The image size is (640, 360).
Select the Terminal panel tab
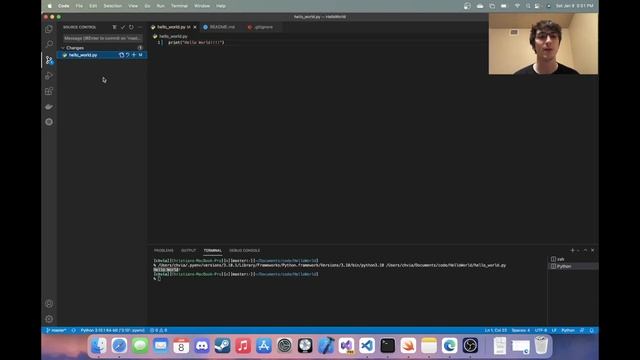point(212,250)
